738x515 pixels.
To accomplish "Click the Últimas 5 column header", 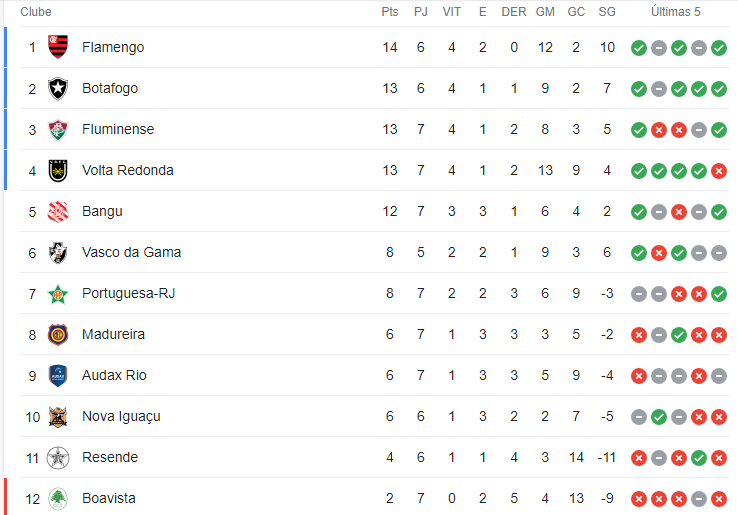I will pos(675,11).
